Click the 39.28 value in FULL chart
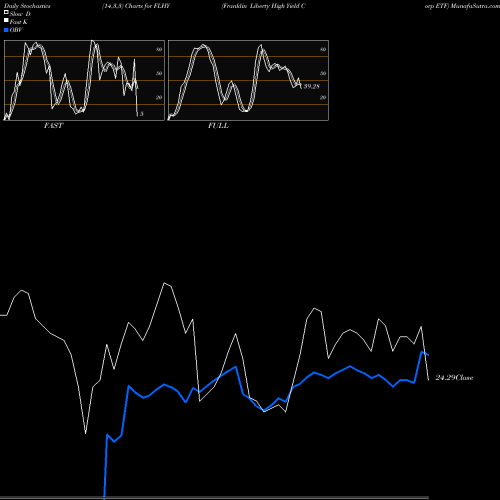This screenshot has width=500, height=500. (x=311, y=86)
